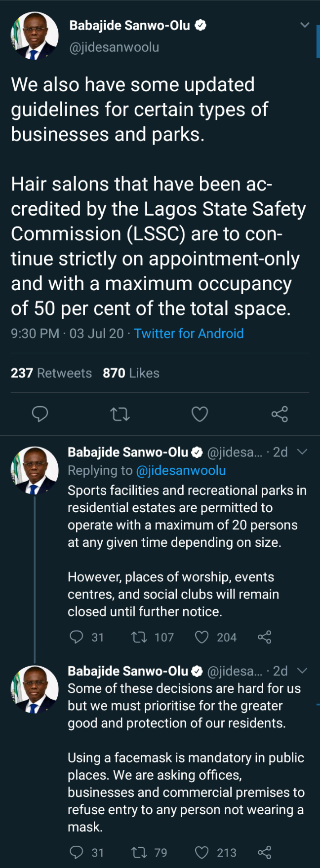320x868 pixels.
Task: View the 870 Likes list
Action: pyautogui.click(x=131, y=373)
